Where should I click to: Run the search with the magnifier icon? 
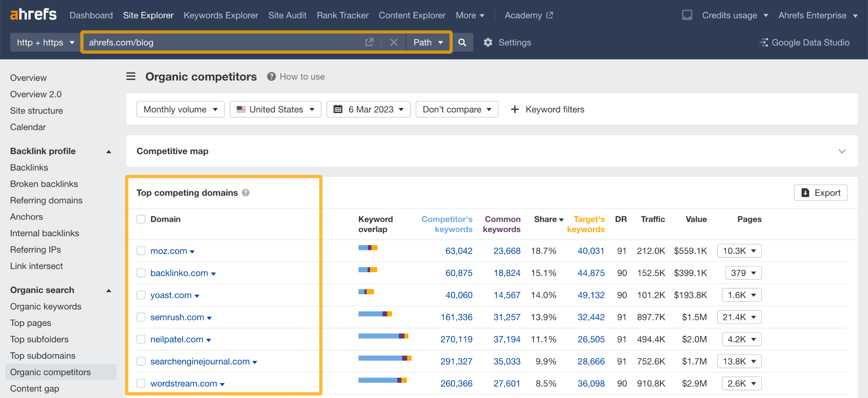coord(462,42)
